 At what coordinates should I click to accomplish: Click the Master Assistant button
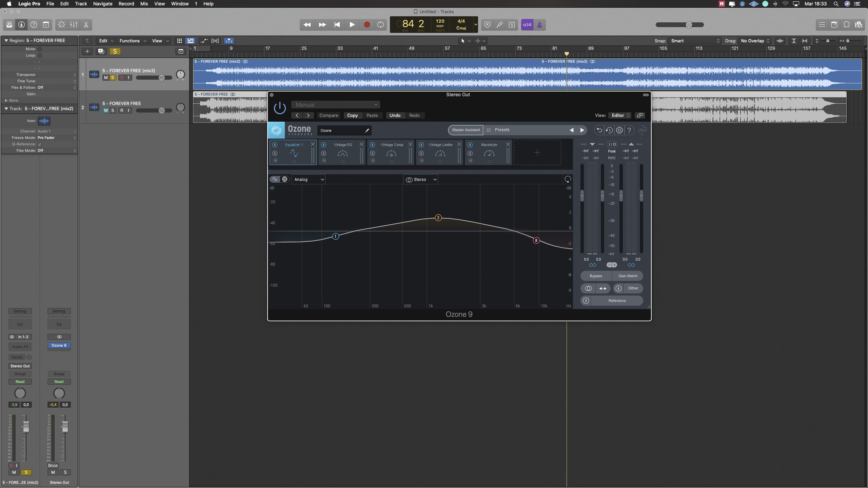point(466,130)
